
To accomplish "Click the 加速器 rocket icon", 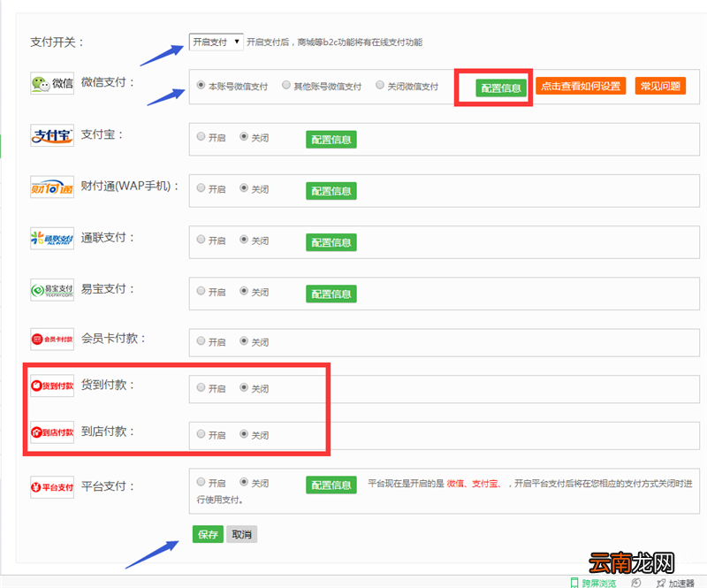I will 660,583.
